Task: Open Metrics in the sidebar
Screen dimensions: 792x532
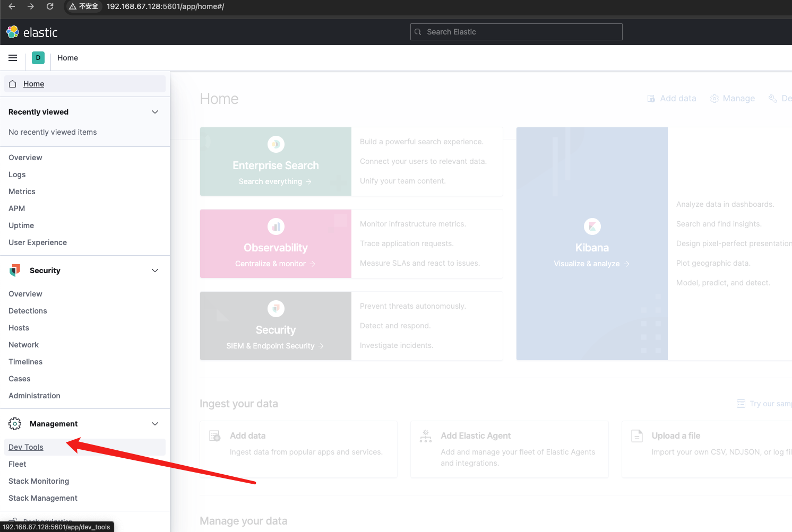Action: 22,191
